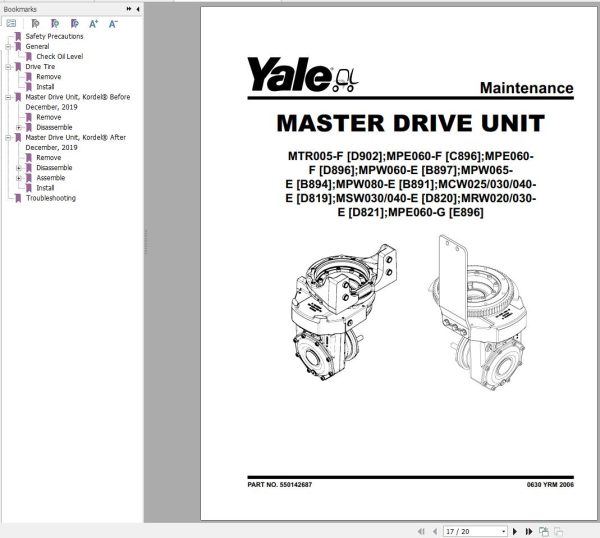Click the Troubleshooting bookmark icon
Screen dimensions: 600x538
[18, 198]
